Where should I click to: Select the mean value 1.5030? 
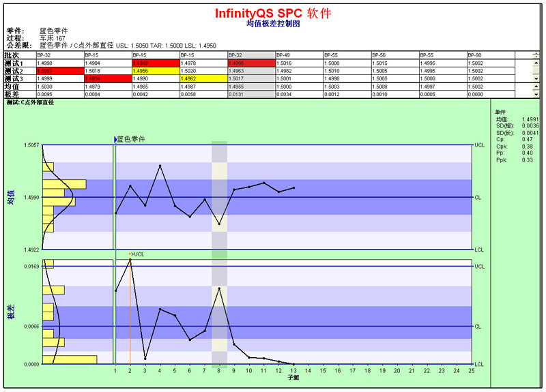click(x=60, y=87)
